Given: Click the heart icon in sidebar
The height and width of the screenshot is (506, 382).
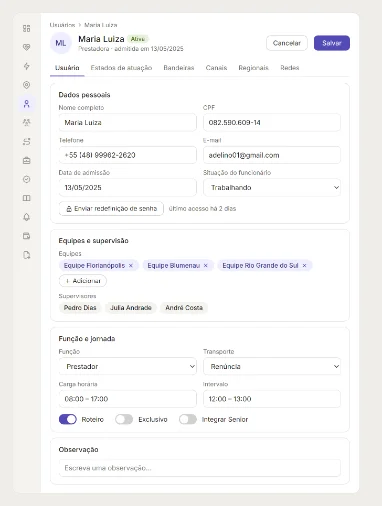Looking at the screenshot, I should tap(27, 47).
